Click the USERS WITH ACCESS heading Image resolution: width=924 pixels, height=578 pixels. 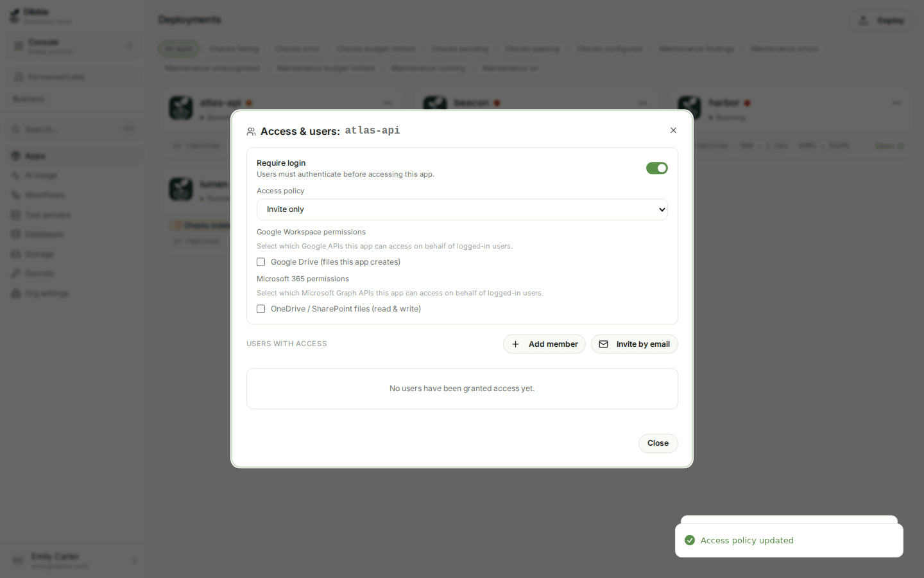287,344
